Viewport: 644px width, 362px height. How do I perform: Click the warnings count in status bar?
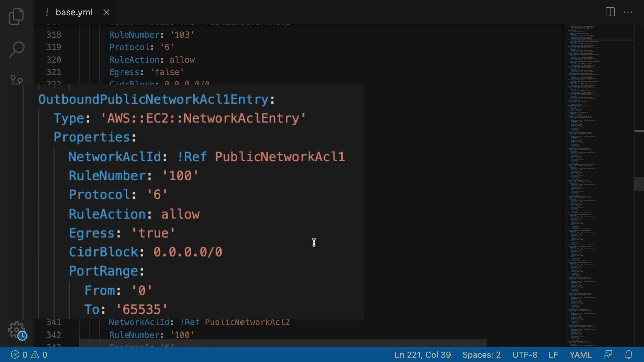pyautogui.click(x=40, y=355)
